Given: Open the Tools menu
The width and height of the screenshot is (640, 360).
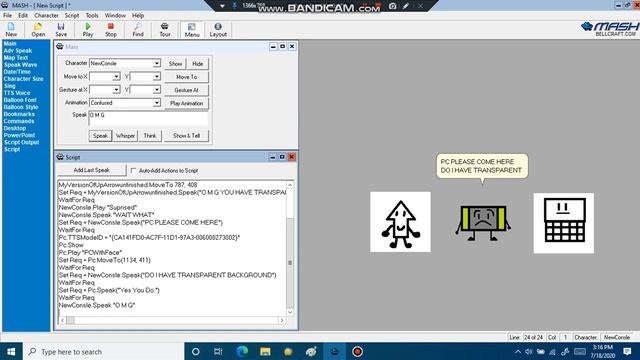Looking at the screenshot, I should tap(92, 16).
